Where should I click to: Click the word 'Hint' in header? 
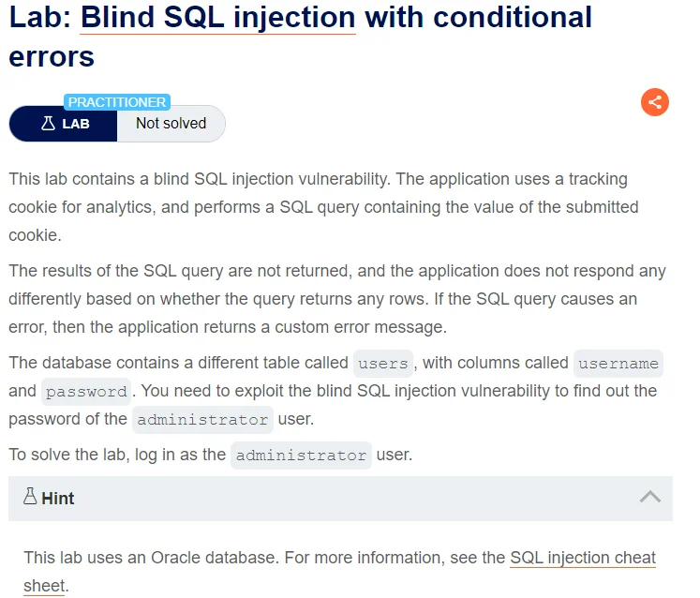57,499
